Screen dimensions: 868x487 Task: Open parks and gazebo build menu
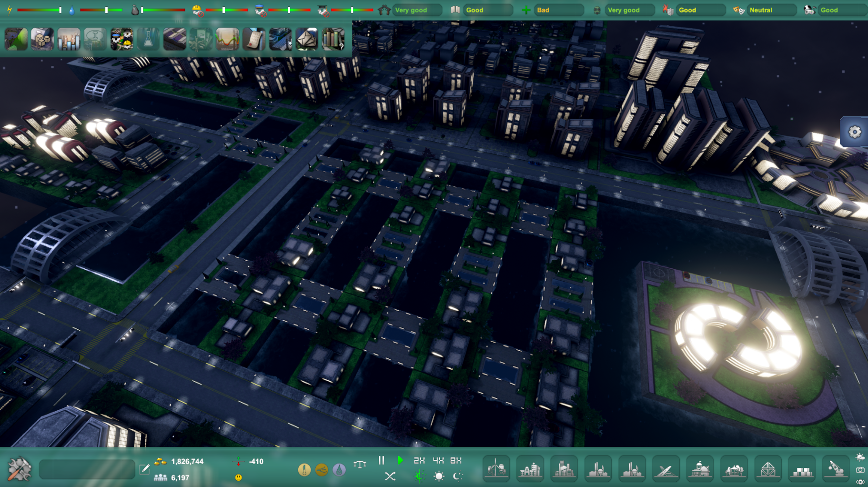[734, 468]
